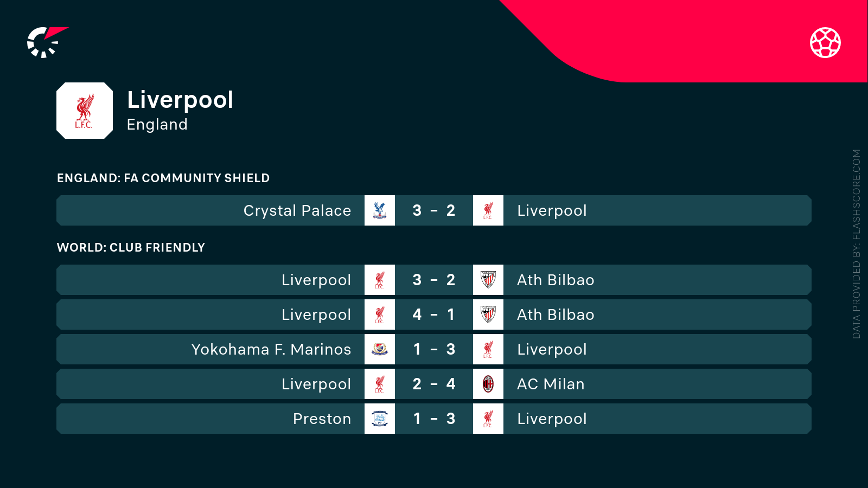Click the Yokohama F. Marinos crest

(380, 349)
